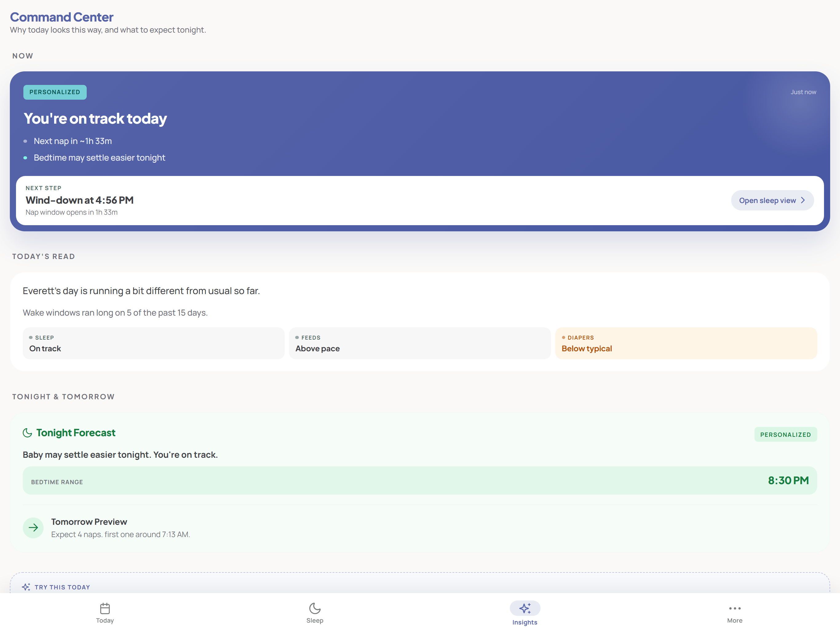The image size is (840, 630).
Task: Click Wind-down at 4:56 PM next step
Action: pos(79,200)
